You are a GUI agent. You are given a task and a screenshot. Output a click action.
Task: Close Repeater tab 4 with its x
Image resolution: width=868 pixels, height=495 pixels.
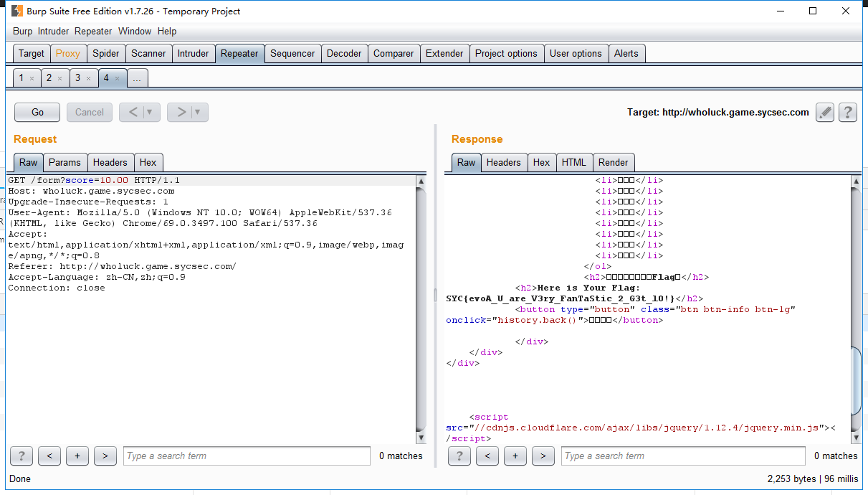pos(117,78)
